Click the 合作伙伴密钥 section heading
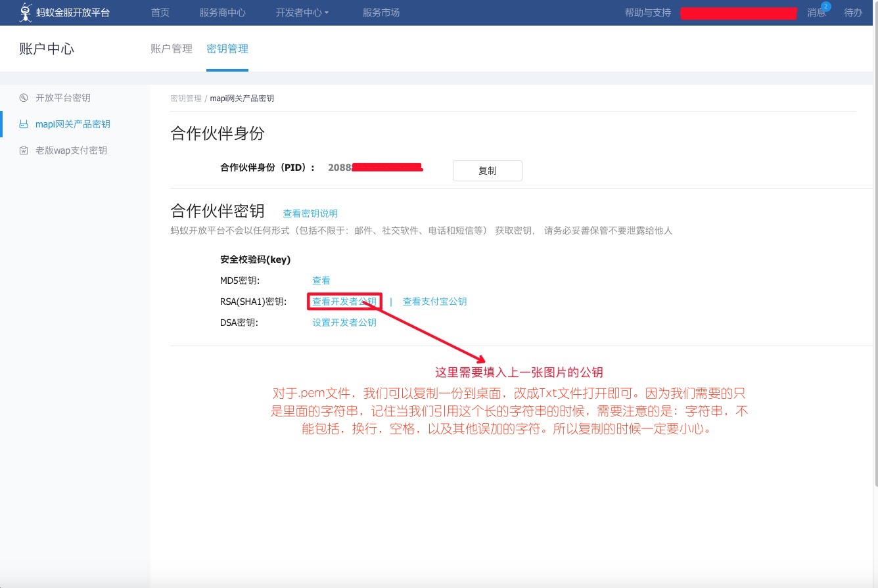Screen dimensions: 878x588 coord(218,210)
